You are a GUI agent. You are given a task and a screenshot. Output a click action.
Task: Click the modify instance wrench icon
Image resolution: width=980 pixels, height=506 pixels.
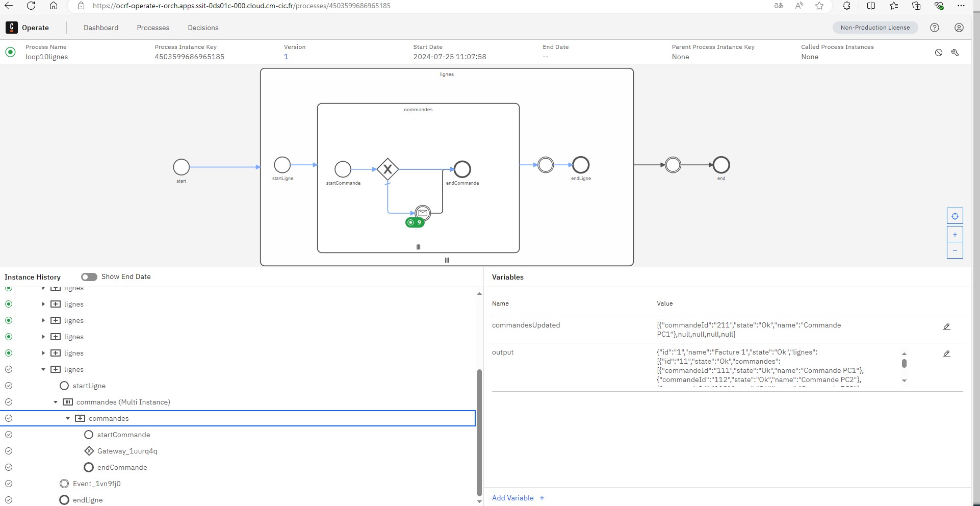point(955,53)
